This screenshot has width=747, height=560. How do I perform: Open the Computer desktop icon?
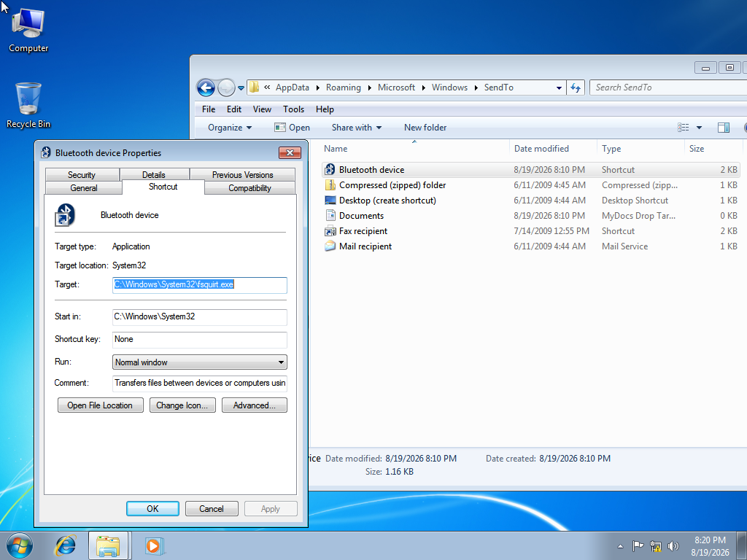(x=28, y=31)
